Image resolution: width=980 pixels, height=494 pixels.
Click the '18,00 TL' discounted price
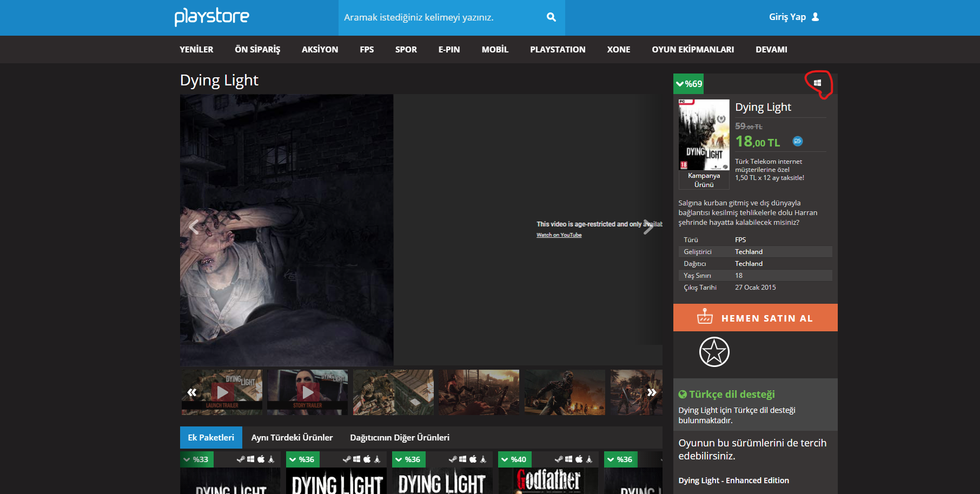[758, 142]
